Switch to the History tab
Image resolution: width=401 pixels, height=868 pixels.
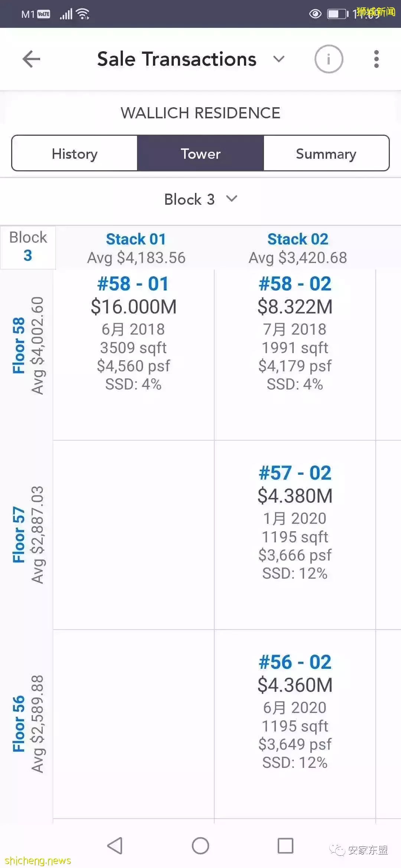[x=75, y=154]
